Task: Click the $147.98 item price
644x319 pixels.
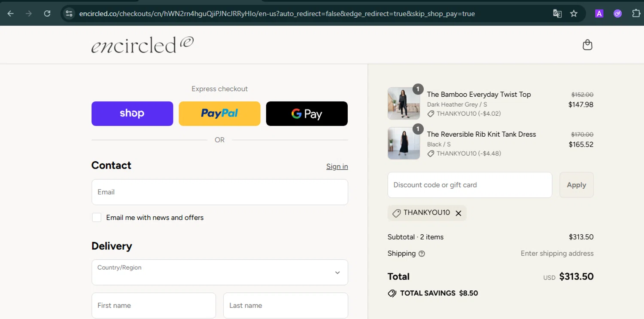Action: tap(581, 104)
